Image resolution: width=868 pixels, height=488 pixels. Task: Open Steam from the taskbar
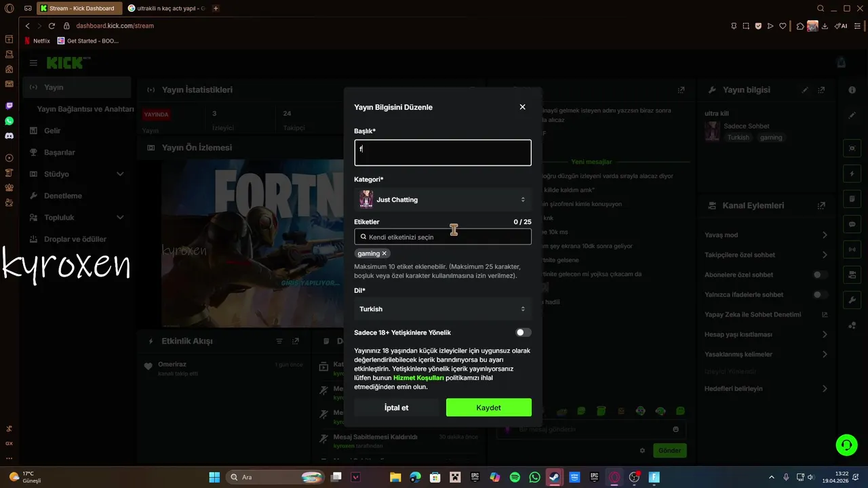pos(555,477)
